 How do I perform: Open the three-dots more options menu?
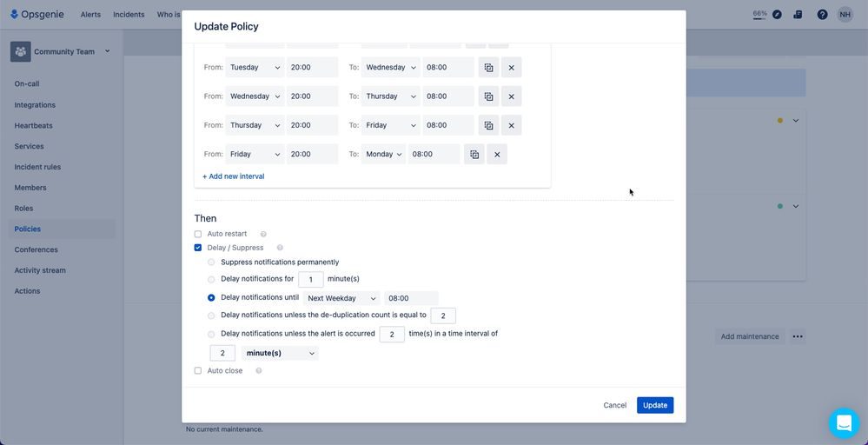pos(797,336)
